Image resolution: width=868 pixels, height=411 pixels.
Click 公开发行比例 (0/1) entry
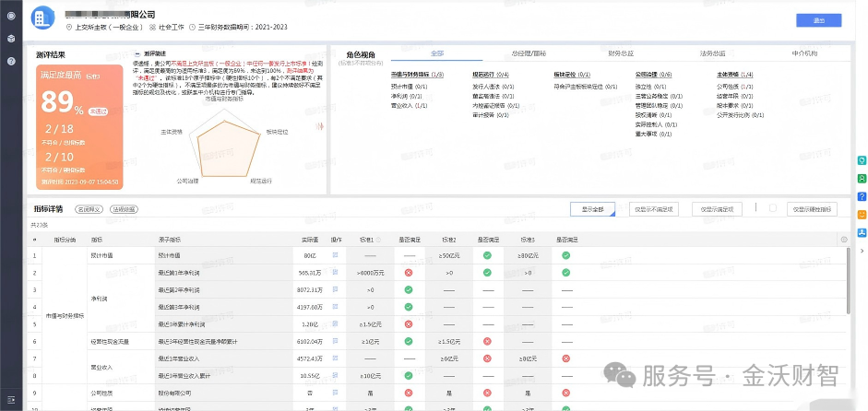click(740, 115)
